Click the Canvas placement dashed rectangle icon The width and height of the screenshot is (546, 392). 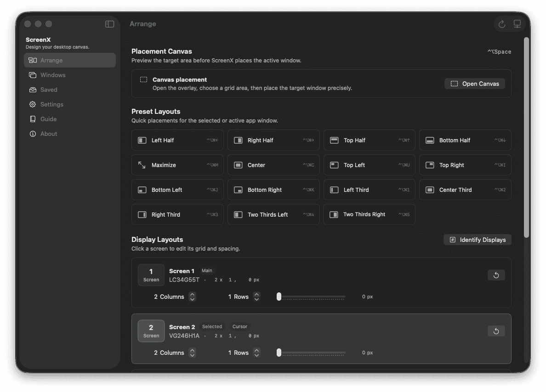143,80
